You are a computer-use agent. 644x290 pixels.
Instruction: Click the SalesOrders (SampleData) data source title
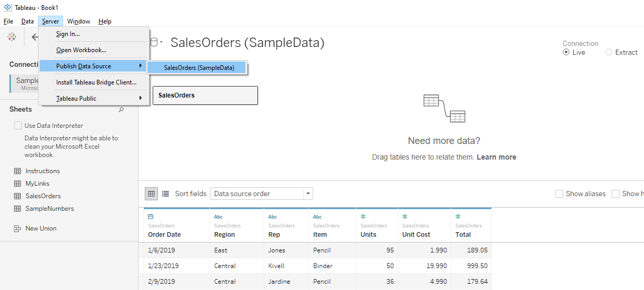[247, 43]
